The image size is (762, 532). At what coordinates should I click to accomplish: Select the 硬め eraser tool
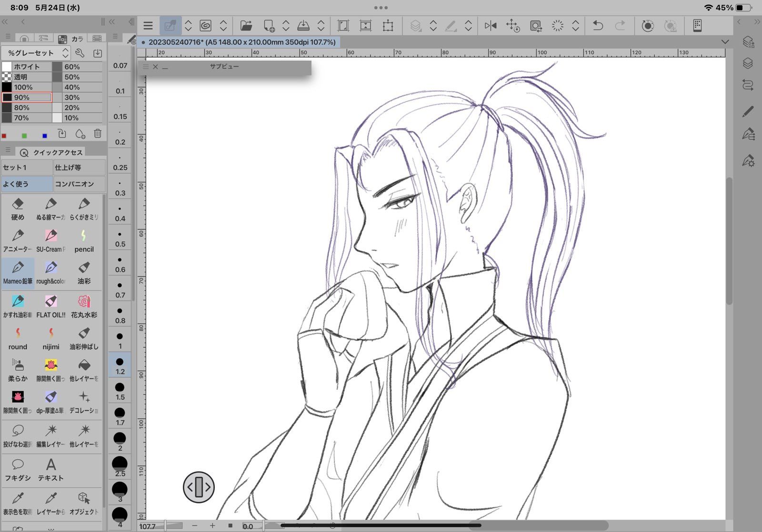(18, 209)
